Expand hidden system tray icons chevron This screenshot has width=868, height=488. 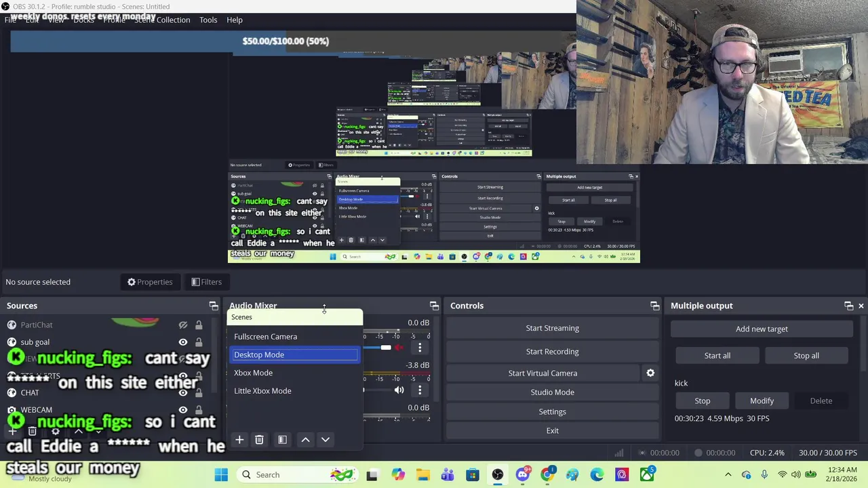click(x=728, y=474)
